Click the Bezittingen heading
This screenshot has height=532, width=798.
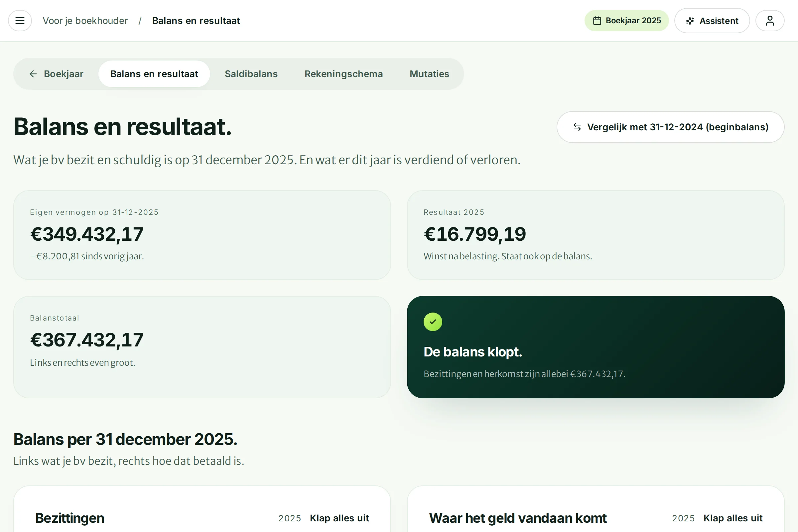point(69,518)
